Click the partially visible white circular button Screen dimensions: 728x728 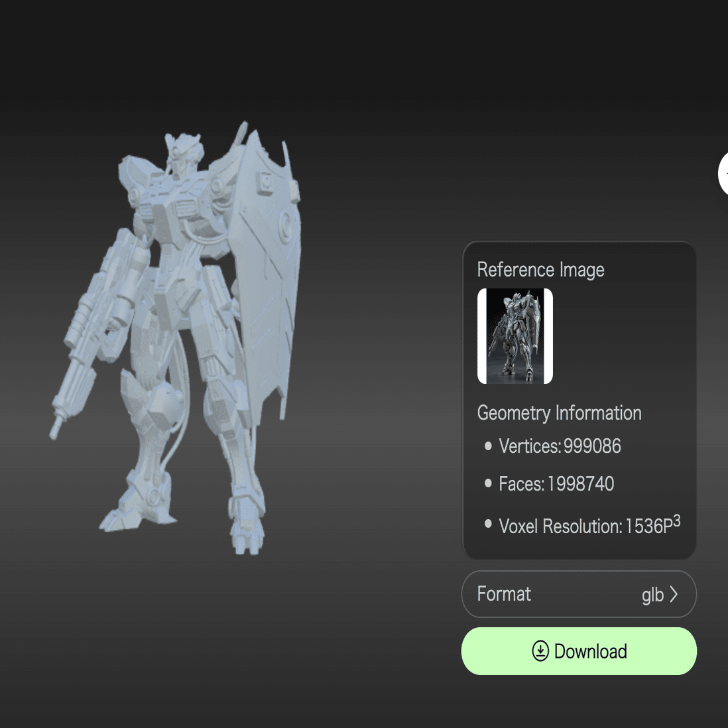[723, 173]
